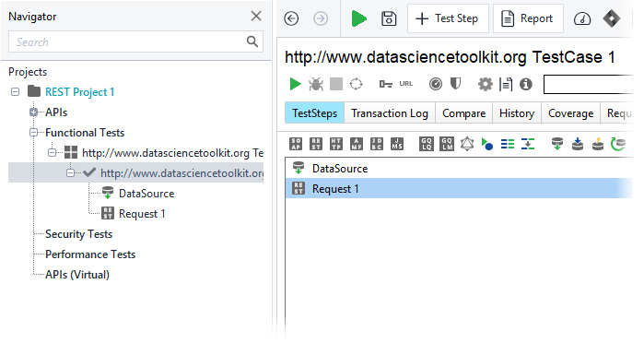Open the document report icon in test case toolbar
The image size is (644, 343).
506,84
